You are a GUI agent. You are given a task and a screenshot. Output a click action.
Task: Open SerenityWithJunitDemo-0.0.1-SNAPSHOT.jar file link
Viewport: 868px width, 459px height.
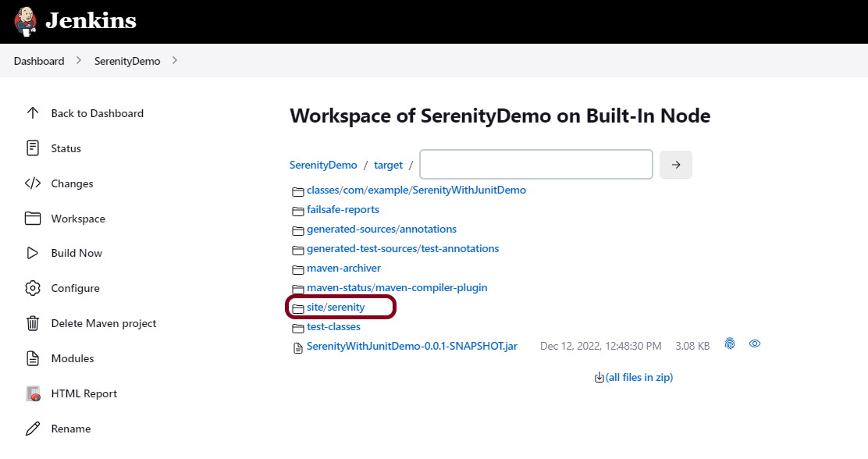pyautogui.click(x=411, y=346)
